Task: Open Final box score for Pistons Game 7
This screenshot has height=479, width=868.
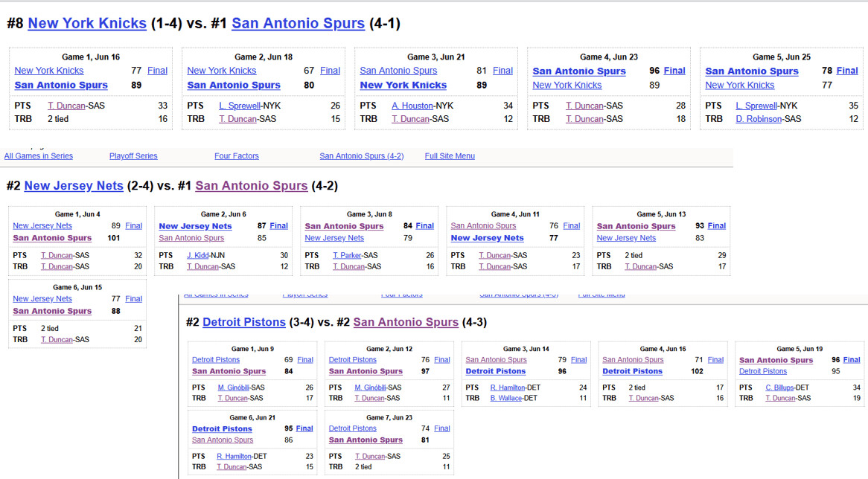Action: [x=442, y=428]
